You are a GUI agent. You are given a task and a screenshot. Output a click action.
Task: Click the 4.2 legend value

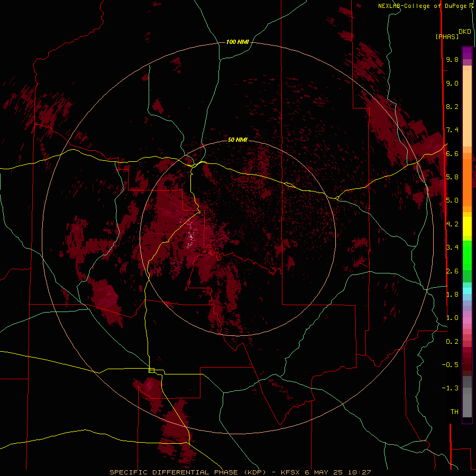click(452, 224)
